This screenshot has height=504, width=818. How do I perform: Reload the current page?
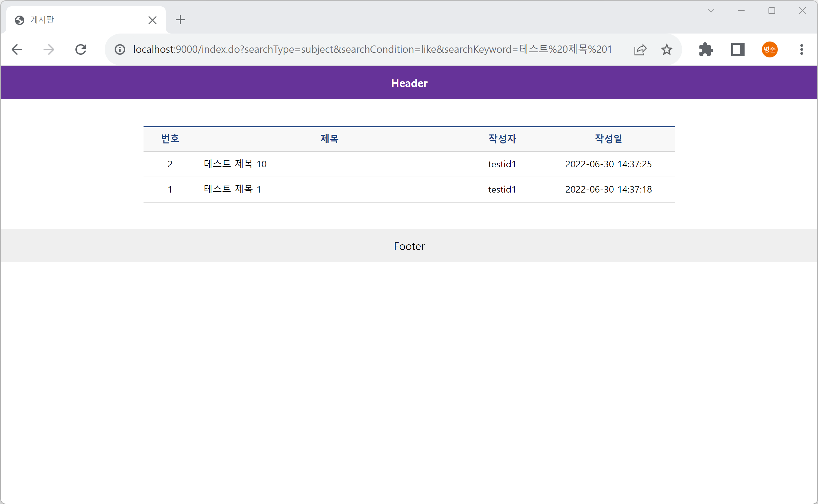point(81,50)
